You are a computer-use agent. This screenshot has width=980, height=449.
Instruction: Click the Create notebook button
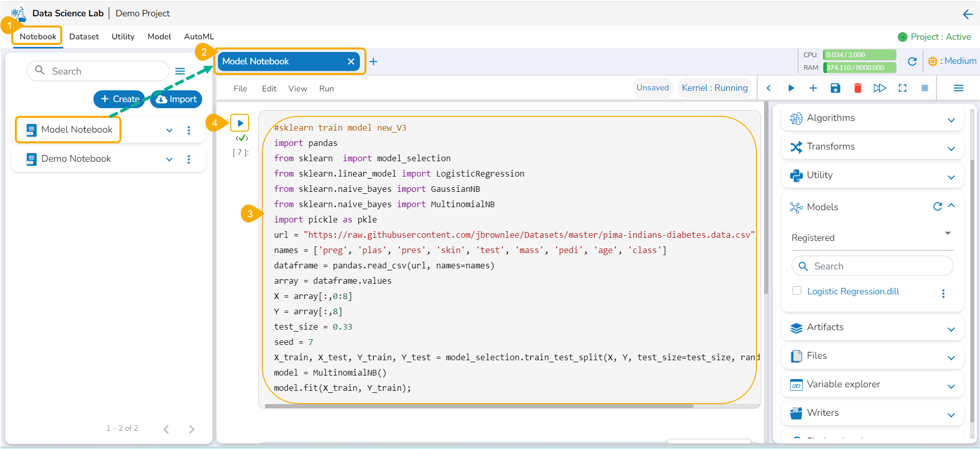(119, 99)
